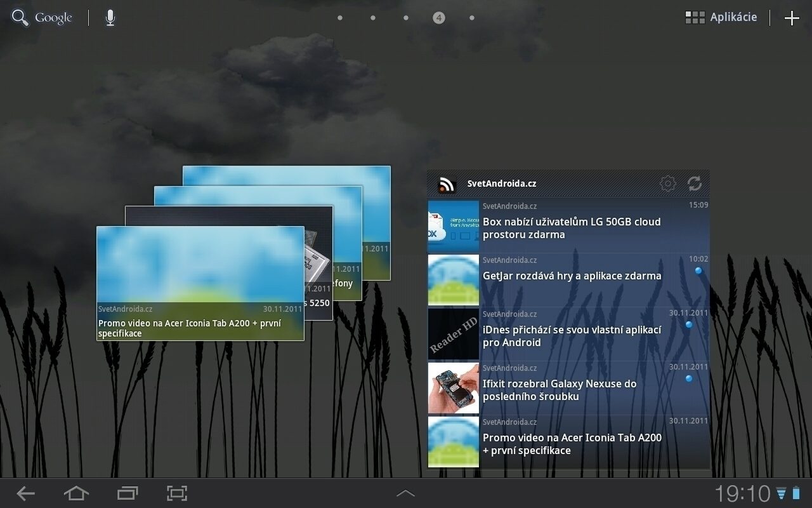Open Promo video Acer Iconia article in list
Image resolution: width=812 pixels, height=508 pixels.
568,442
